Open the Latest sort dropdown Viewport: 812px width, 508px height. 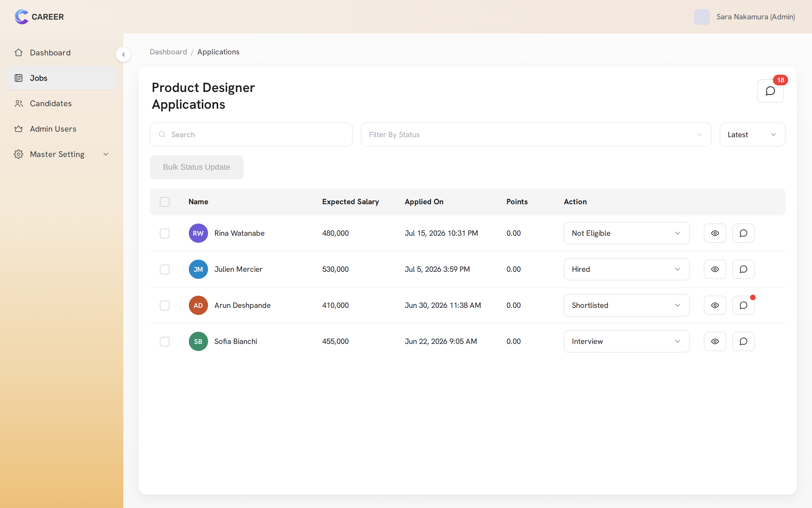coord(752,134)
